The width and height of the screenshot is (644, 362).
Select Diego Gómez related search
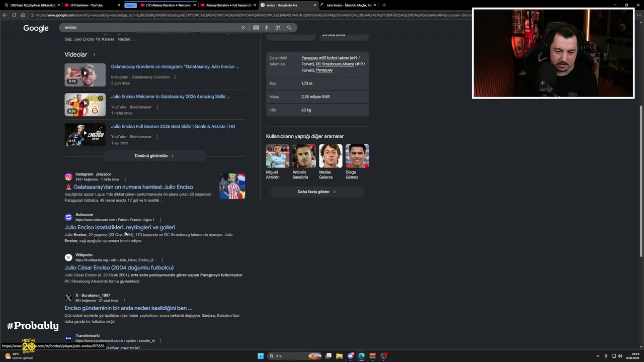pyautogui.click(x=357, y=162)
